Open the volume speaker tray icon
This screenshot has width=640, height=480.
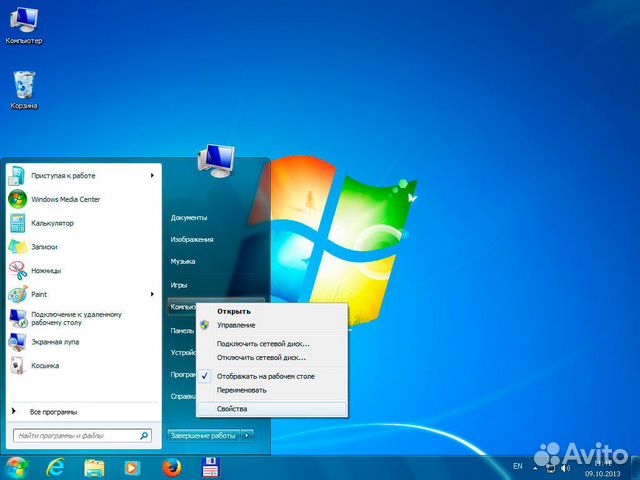click(565, 468)
